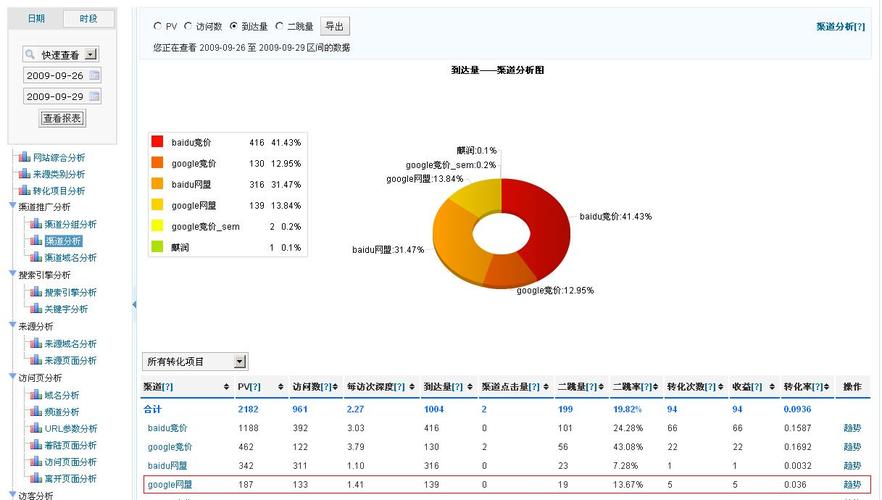Image resolution: width=882 pixels, height=500 pixels.
Task: Collapse the 来源分析 tree section
Action: coord(13,325)
